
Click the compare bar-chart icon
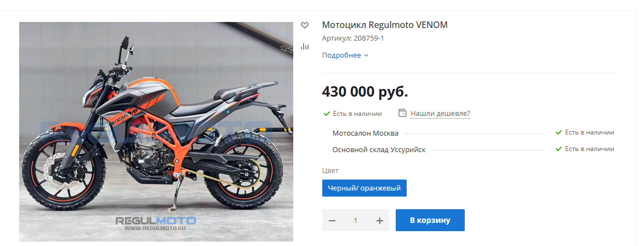pos(304,46)
